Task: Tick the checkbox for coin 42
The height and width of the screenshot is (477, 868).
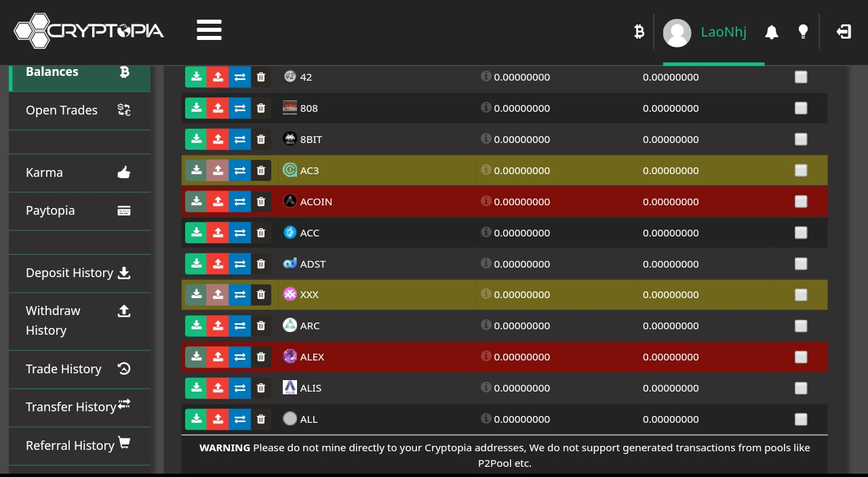Action: tap(801, 77)
